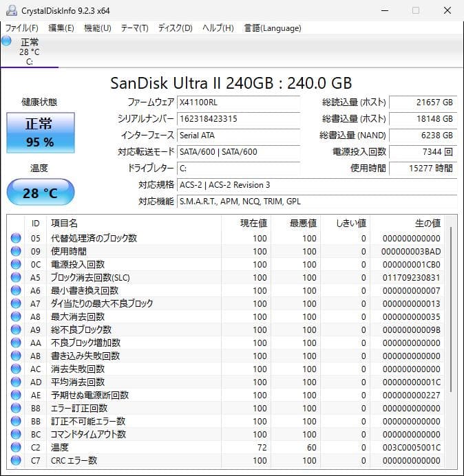Click status circle for AB 書き込み失敗回数 row
The image size is (464, 476).
(16, 356)
